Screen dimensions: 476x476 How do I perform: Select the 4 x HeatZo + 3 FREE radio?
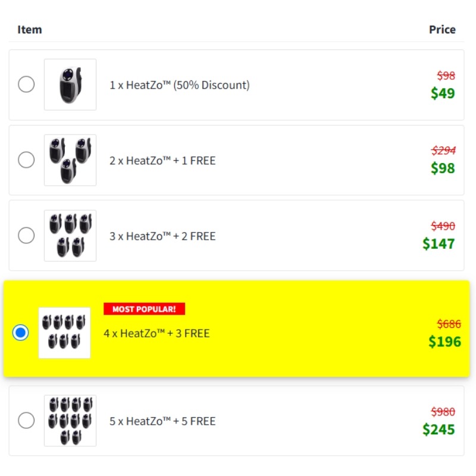(x=20, y=333)
